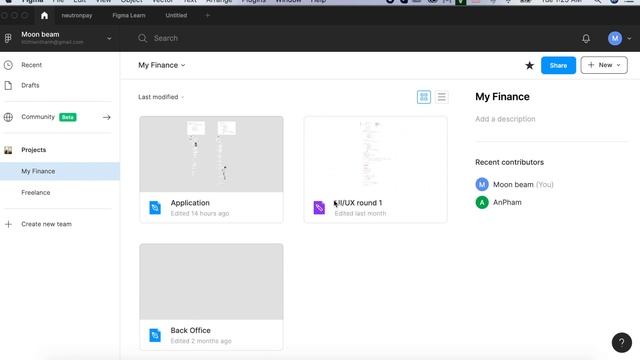
Task: Select the Projects team heading
Action: pyautogui.click(x=33, y=150)
